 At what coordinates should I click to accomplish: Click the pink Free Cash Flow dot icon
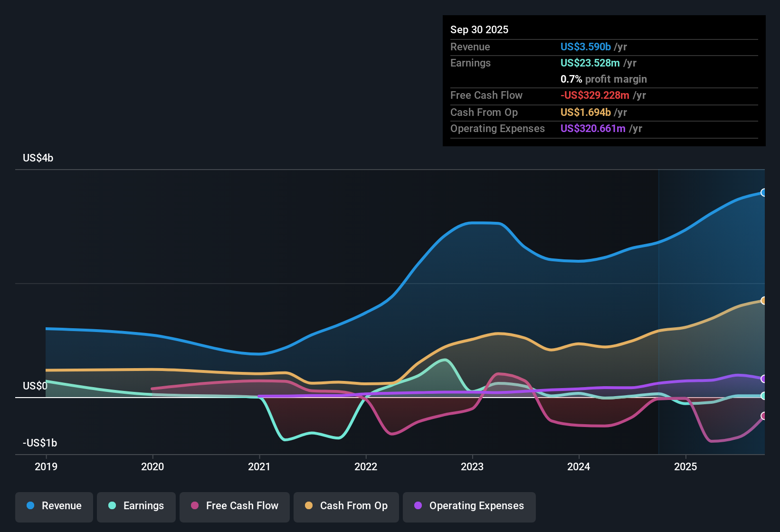(194, 506)
